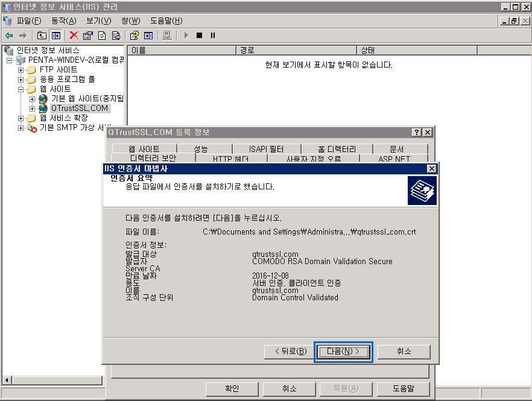Expand the 응용 프로그램 풀 folder
The height and width of the screenshot is (401, 532).
[21, 80]
